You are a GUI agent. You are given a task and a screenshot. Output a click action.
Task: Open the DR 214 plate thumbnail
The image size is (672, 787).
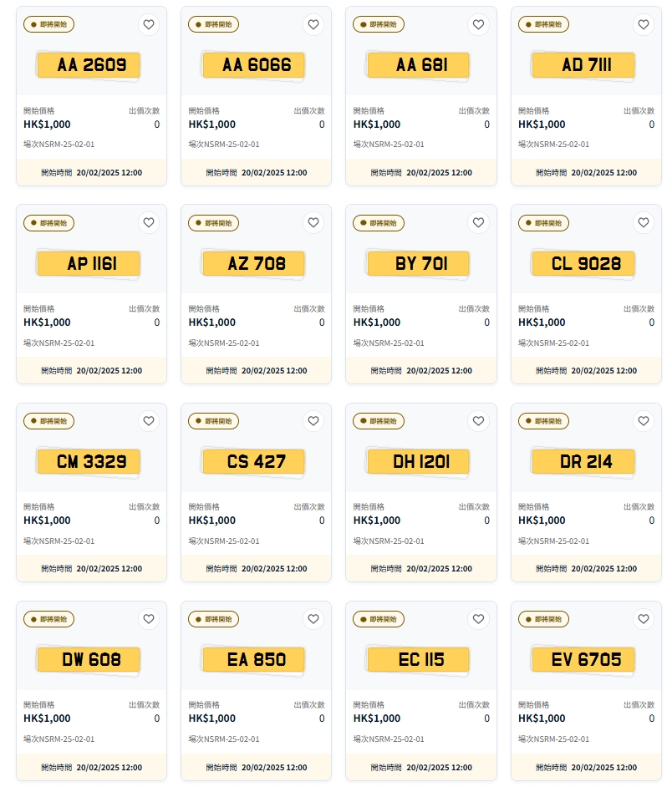coord(585,461)
